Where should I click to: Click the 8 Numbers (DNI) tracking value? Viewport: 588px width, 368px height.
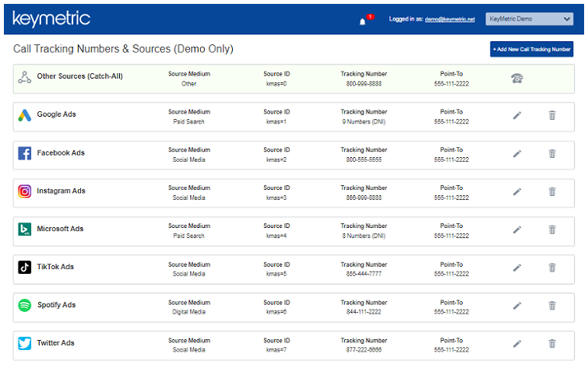coord(364,236)
